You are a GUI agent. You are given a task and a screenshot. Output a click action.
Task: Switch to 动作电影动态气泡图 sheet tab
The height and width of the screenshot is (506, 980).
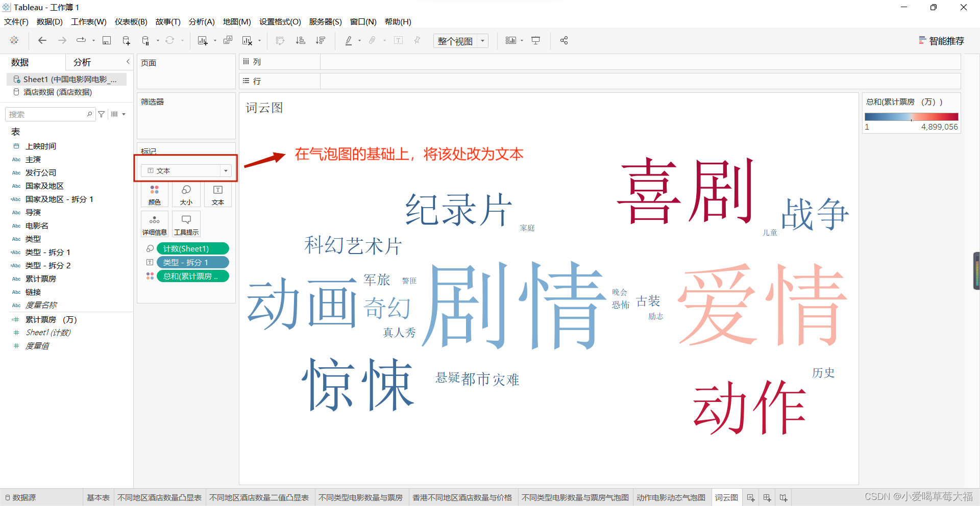pos(671,497)
